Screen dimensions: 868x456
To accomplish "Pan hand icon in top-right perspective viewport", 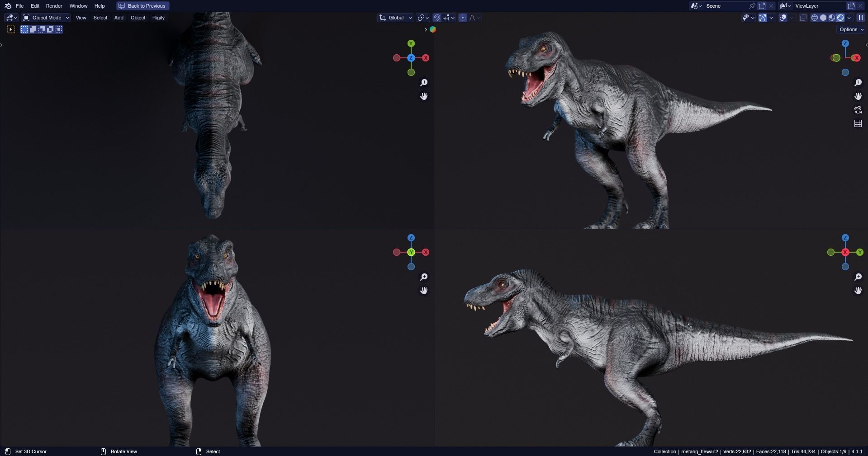I will pyautogui.click(x=858, y=96).
